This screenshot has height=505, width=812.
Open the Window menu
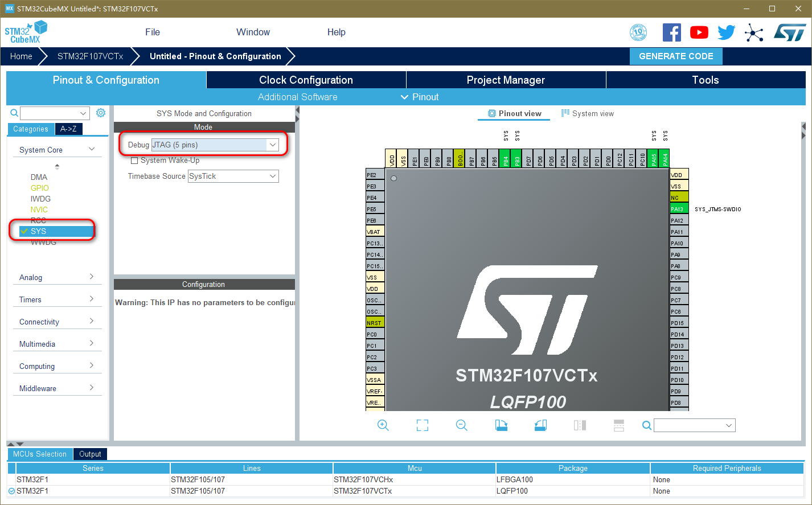(253, 32)
